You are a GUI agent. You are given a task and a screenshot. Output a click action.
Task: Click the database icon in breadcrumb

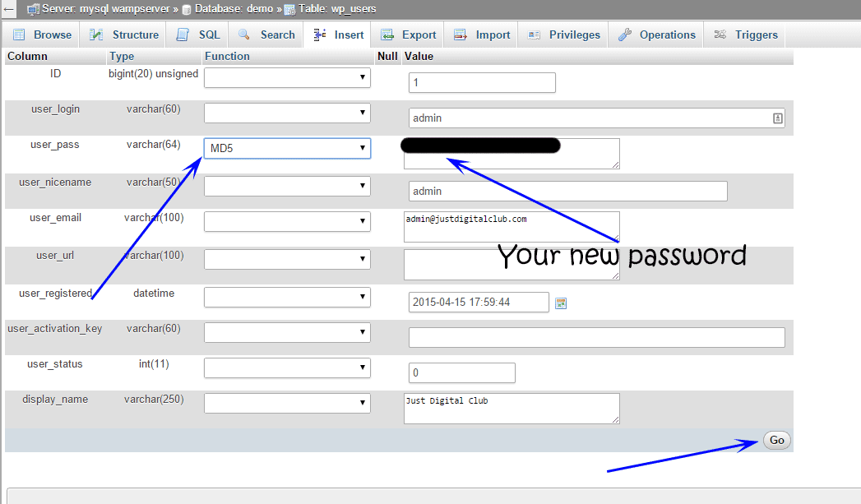pos(187,9)
